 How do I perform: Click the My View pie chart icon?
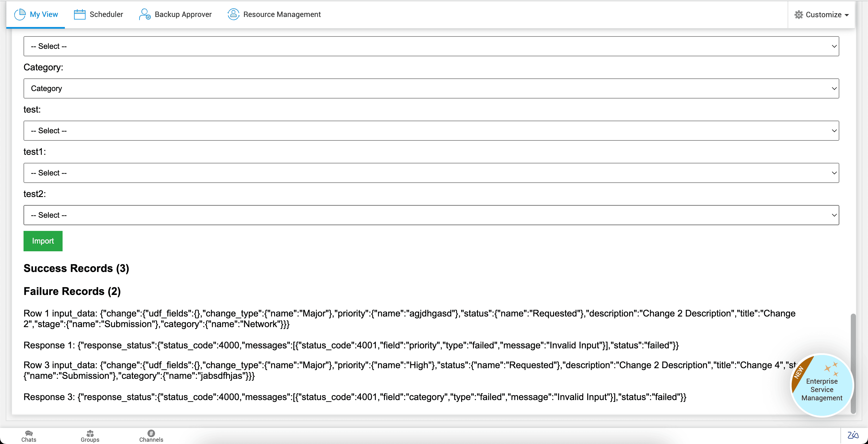pyautogui.click(x=20, y=14)
